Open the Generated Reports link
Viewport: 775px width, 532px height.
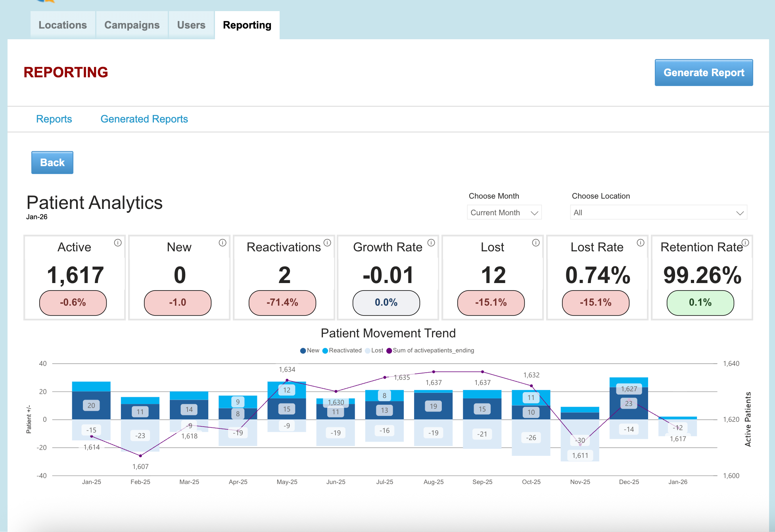144,119
